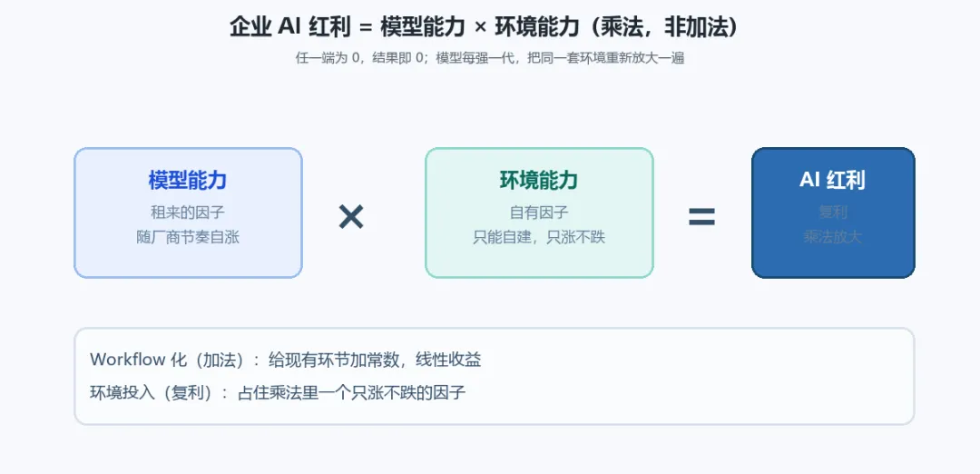Click the light blue 模型能力 box

tap(188, 213)
